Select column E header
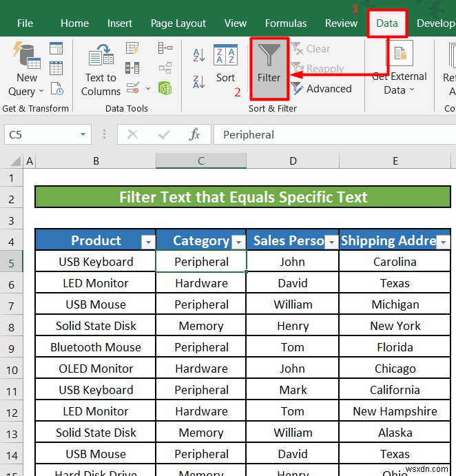The image size is (456, 476). (x=395, y=161)
